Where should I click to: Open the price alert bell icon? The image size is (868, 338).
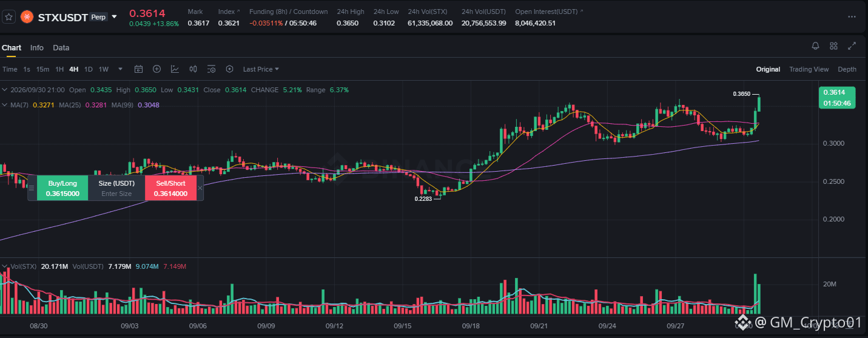point(815,46)
